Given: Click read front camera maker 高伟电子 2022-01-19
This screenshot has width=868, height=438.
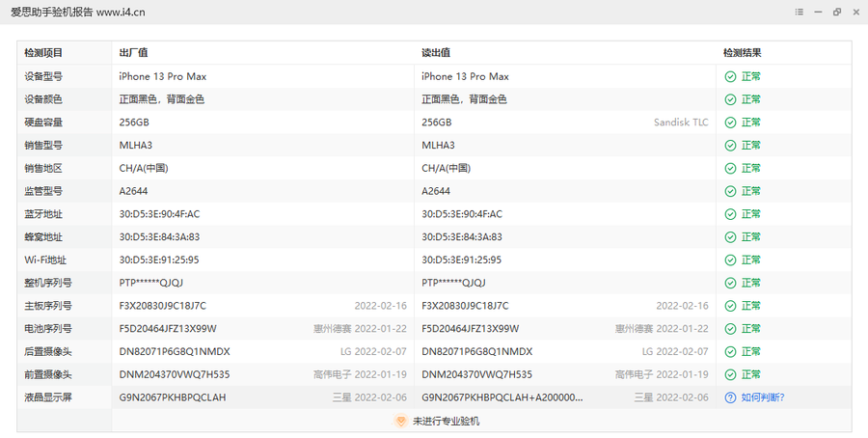Looking at the screenshot, I should [x=662, y=375].
